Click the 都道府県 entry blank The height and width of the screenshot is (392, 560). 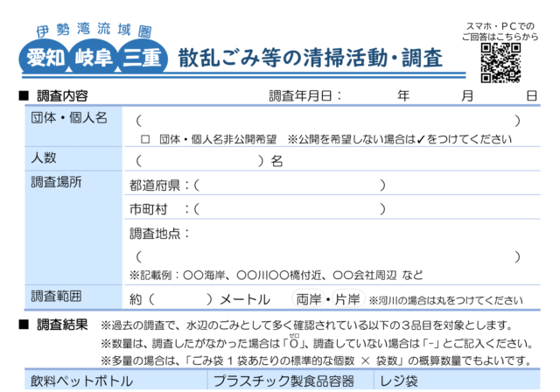click(289, 185)
